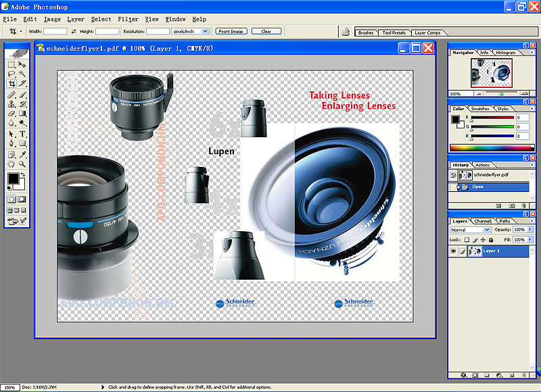Select the Zoom tool
The image size is (541, 392).
pos(22,164)
